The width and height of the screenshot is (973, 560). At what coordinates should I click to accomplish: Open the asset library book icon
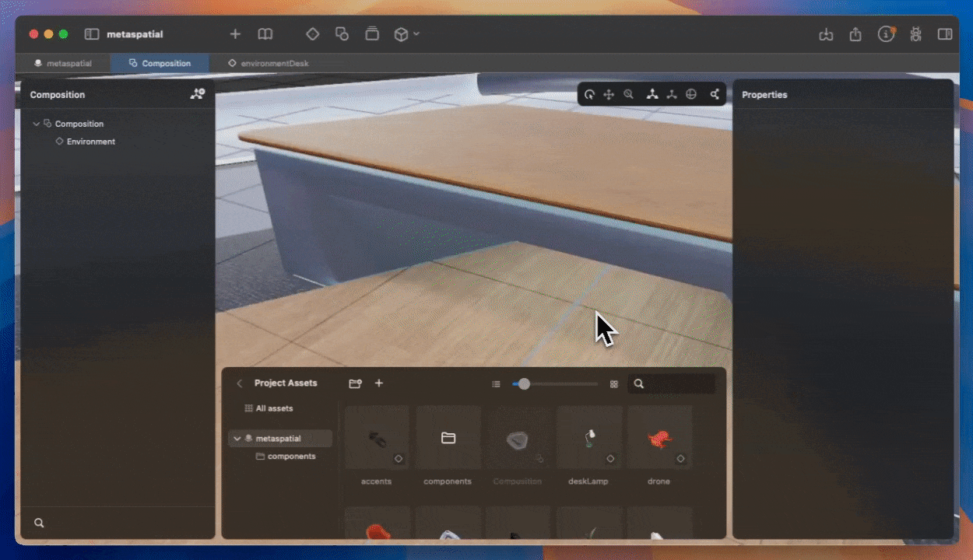[x=265, y=34]
